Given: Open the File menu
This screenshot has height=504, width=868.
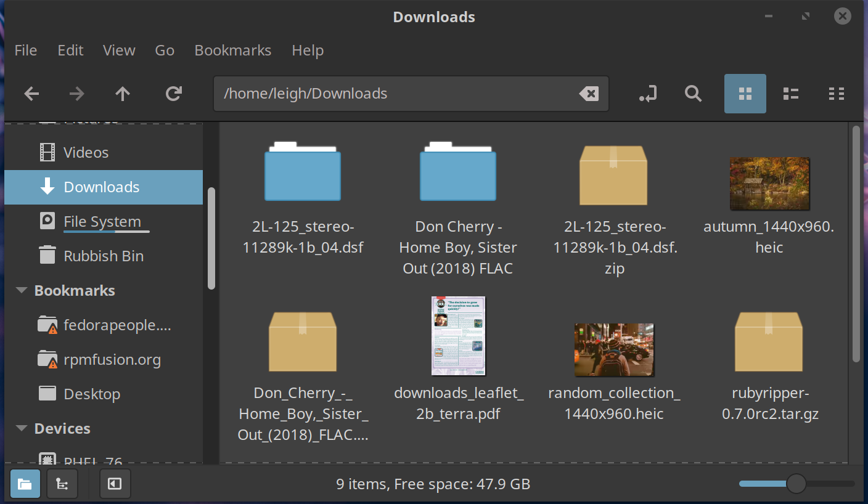Looking at the screenshot, I should coord(26,51).
